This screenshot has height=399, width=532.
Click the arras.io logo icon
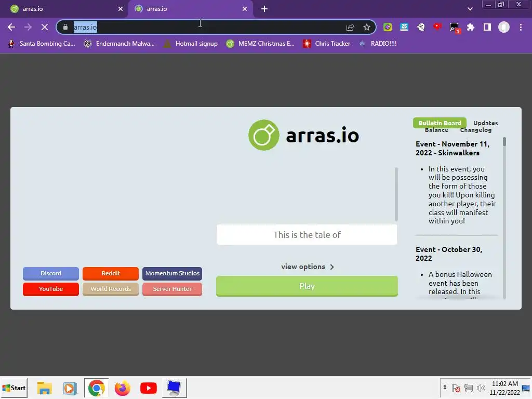pyautogui.click(x=263, y=135)
